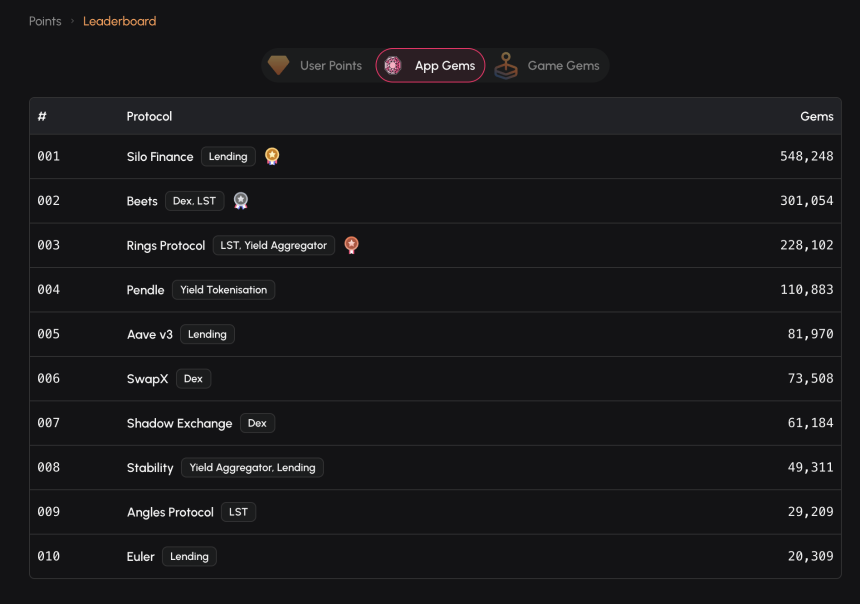Click the Lending tag on Silo Finance
860x604 pixels.
pos(228,156)
